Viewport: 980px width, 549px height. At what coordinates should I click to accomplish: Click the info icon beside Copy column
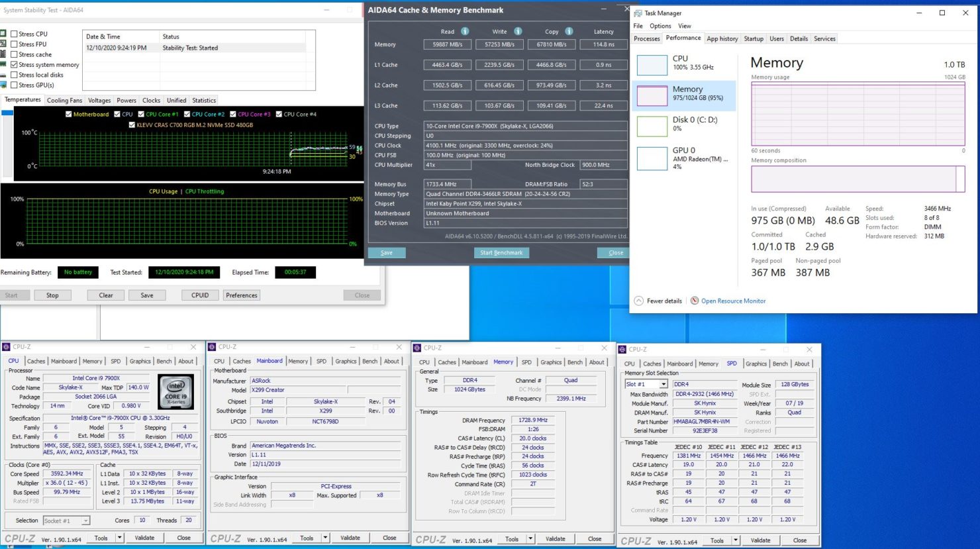[569, 31]
